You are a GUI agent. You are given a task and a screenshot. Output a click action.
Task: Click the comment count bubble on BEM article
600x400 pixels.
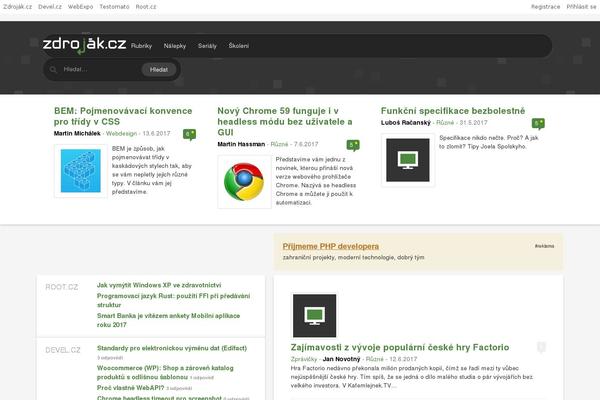[x=190, y=134]
